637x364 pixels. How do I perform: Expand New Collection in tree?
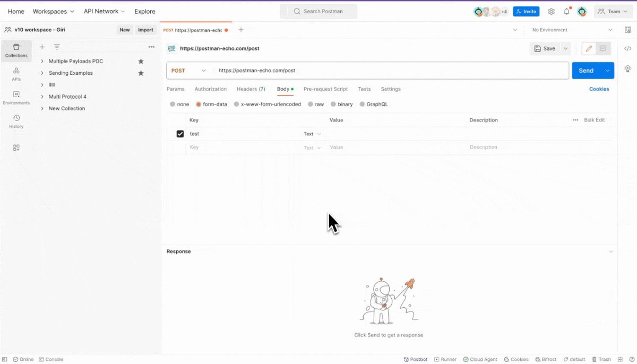(x=42, y=108)
